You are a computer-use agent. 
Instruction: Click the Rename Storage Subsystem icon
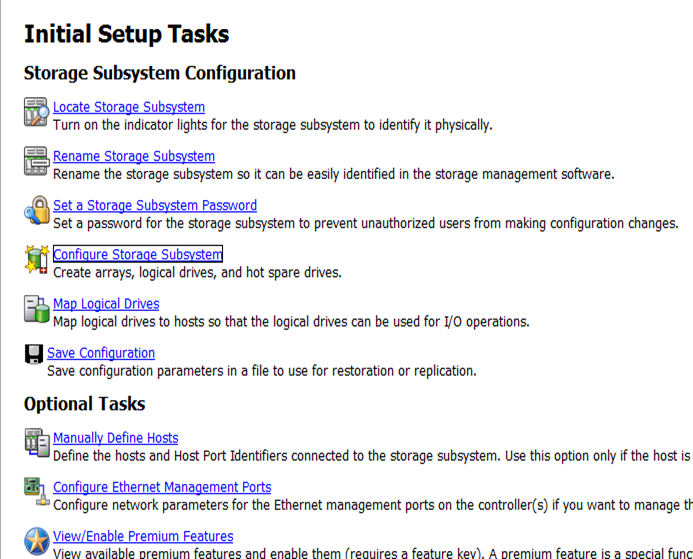pyautogui.click(x=36, y=161)
